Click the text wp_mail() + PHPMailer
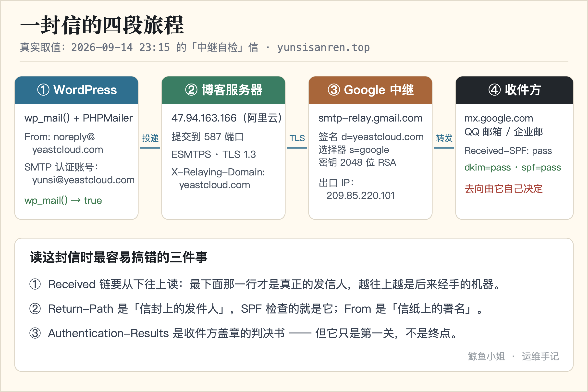The image size is (588, 392). (x=78, y=118)
